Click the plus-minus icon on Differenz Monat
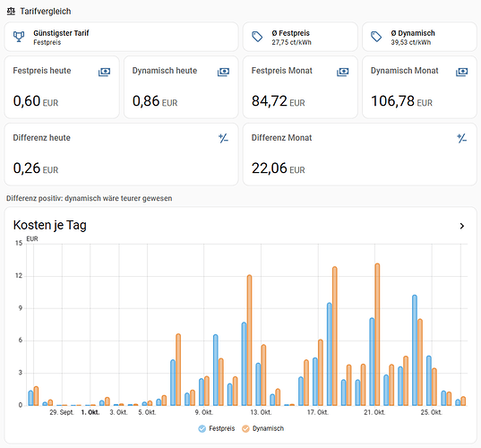Viewport: 481px width, 448px height. click(x=461, y=138)
